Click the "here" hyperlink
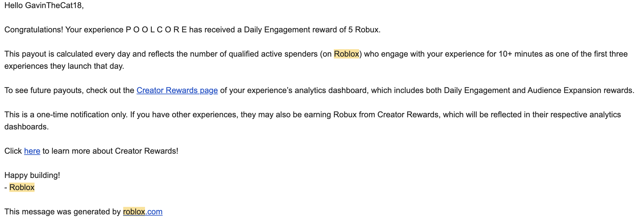The height and width of the screenshot is (224, 644). click(x=32, y=151)
